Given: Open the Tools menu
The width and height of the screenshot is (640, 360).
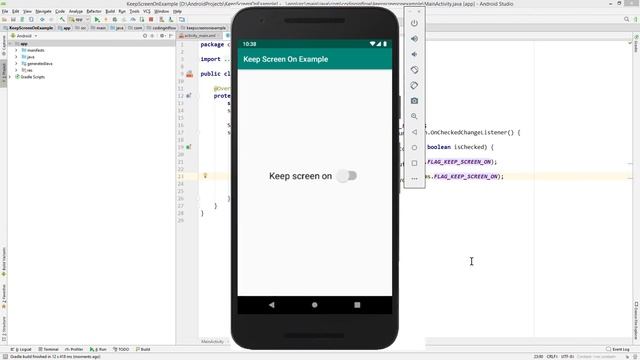Looking at the screenshot, I should (x=134, y=11).
